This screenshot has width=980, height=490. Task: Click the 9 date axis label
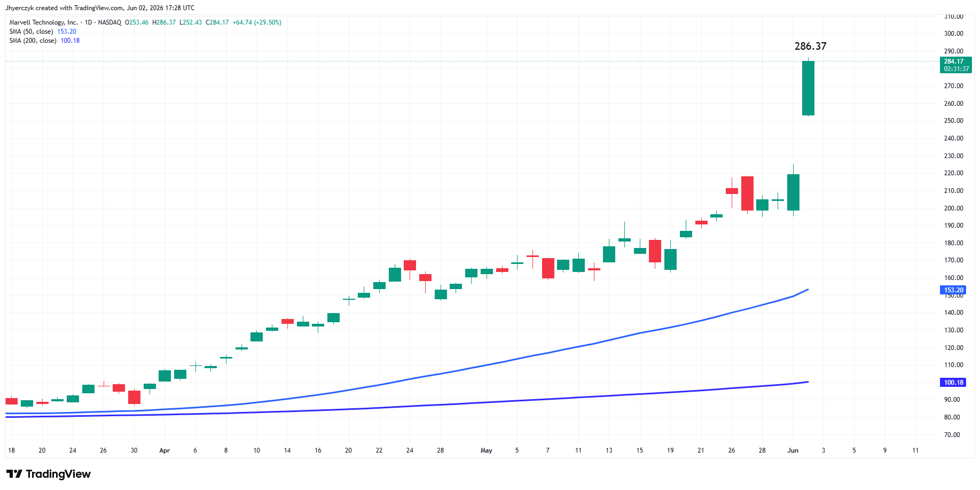pos(885,450)
